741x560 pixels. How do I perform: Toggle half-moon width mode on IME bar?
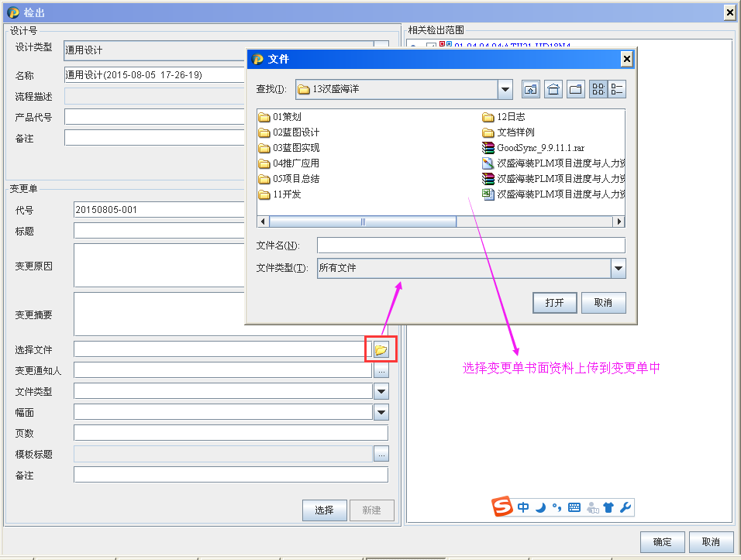click(x=540, y=507)
